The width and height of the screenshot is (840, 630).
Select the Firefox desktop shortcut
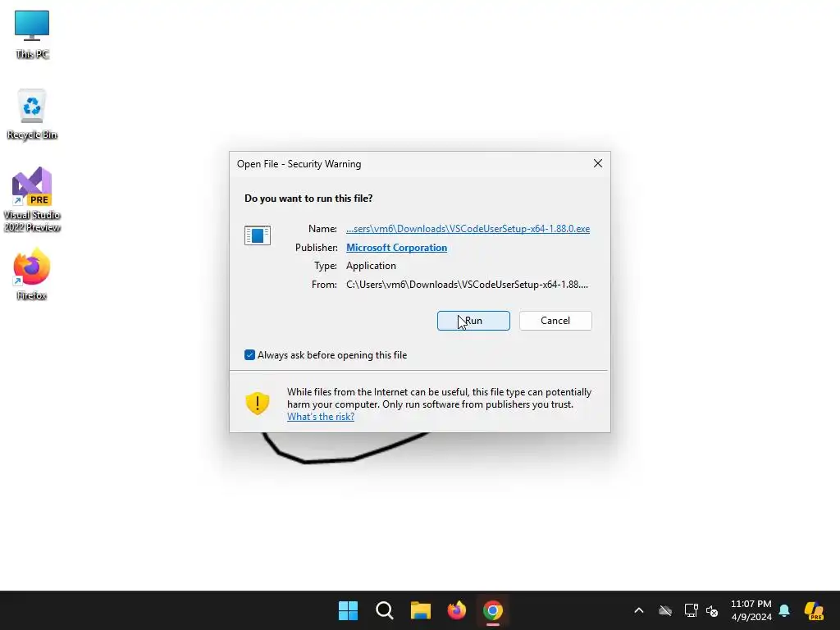[x=32, y=274]
